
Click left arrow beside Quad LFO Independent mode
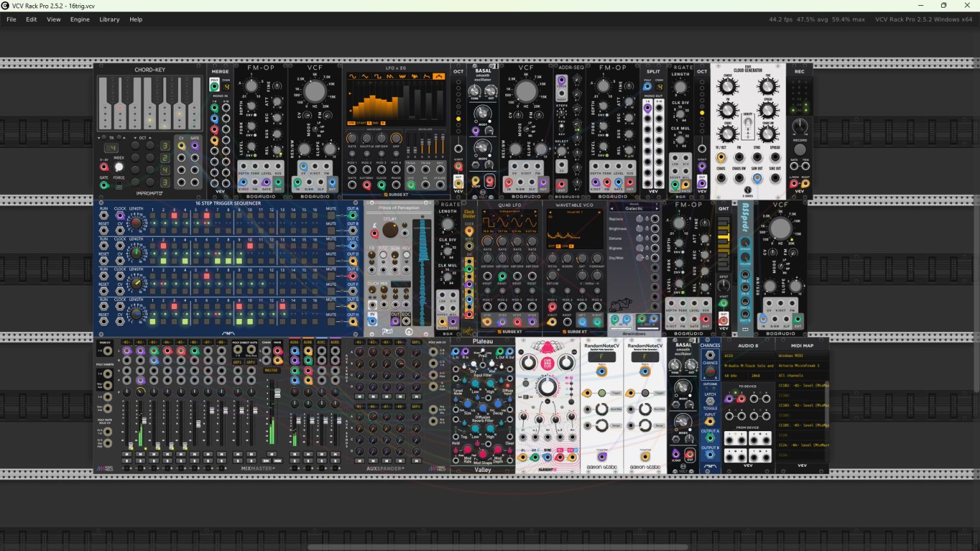click(x=484, y=212)
